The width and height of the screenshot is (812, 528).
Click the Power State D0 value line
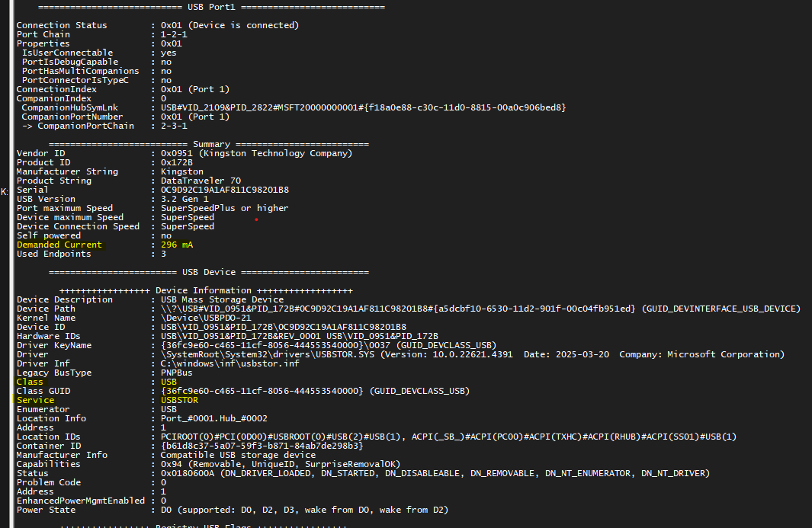(304, 510)
